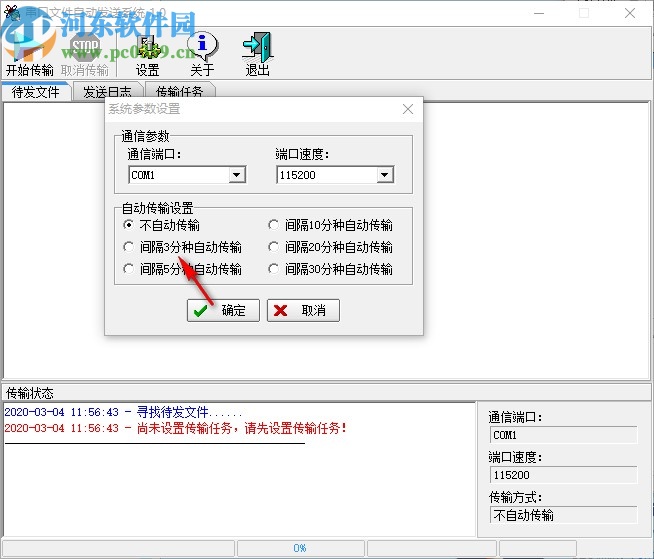Image resolution: width=654 pixels, height=559 pixels.
Task: Click the 寻找待发文件 log line
Action: (123, 412)
